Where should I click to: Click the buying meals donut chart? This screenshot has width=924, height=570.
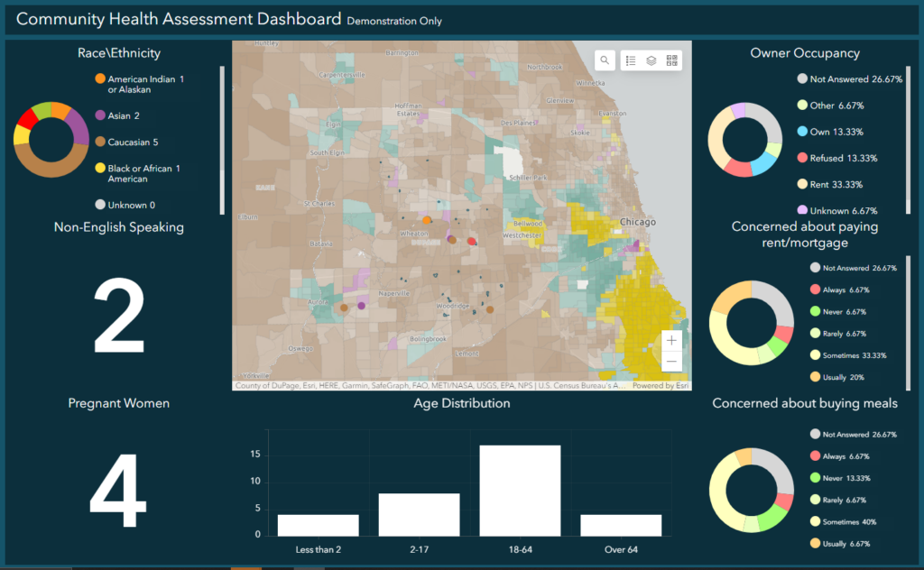coord(752,490)
